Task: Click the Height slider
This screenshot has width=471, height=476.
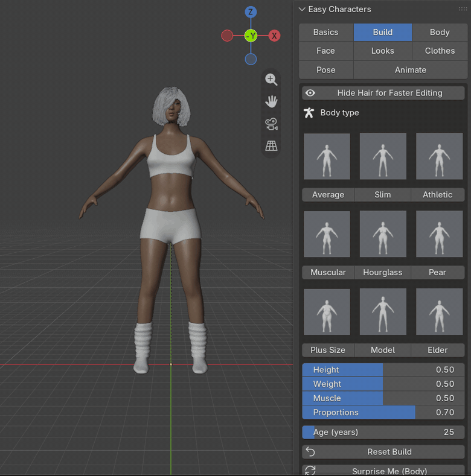Action: pos(383,370)
